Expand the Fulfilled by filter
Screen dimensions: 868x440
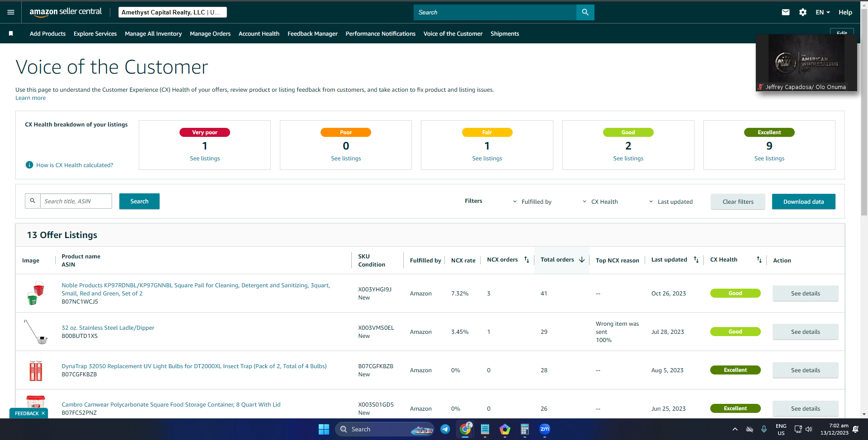pyautogui.click(x=532, y=201)
